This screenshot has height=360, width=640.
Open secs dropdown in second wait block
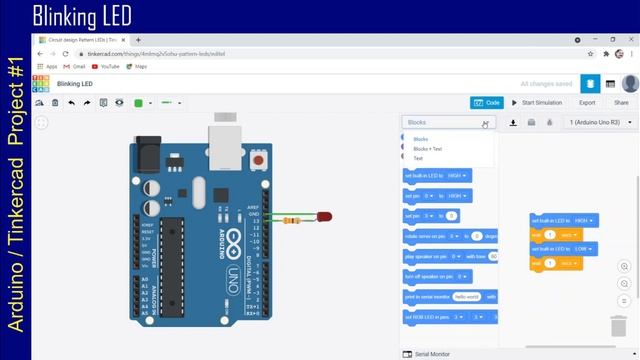(569, 263)
